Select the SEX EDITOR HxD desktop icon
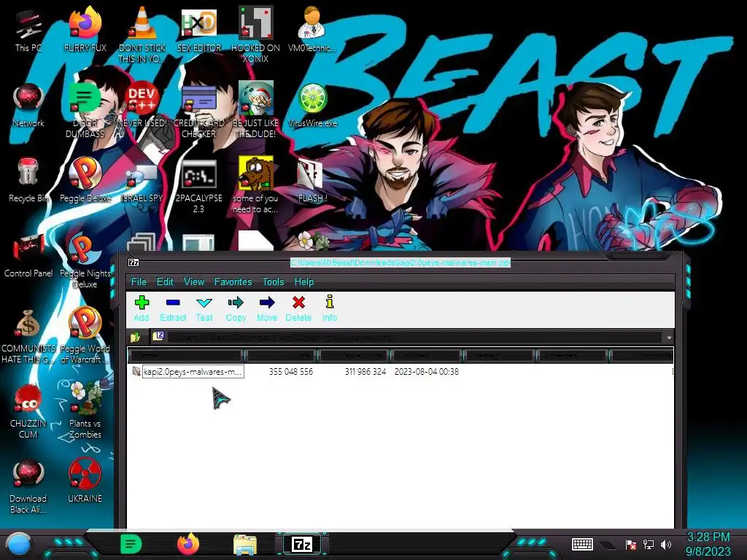 (198, 30)
